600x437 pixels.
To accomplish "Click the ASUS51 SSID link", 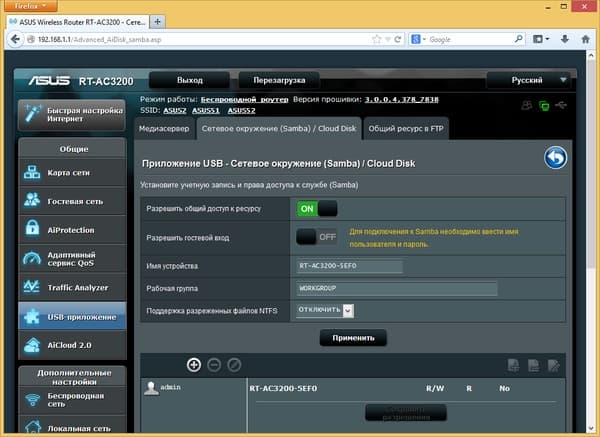I will pyautogui.click(x=206, y=111).
